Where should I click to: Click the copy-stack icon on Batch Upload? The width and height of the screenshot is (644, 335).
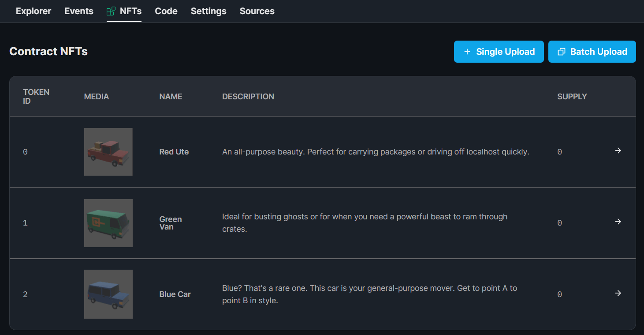tap(561, 52)
